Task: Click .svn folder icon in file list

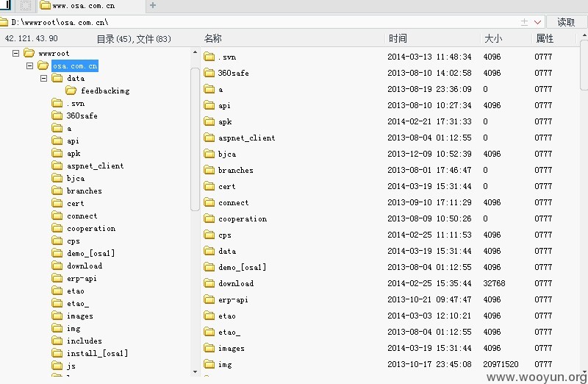Action: coord(209,57)
